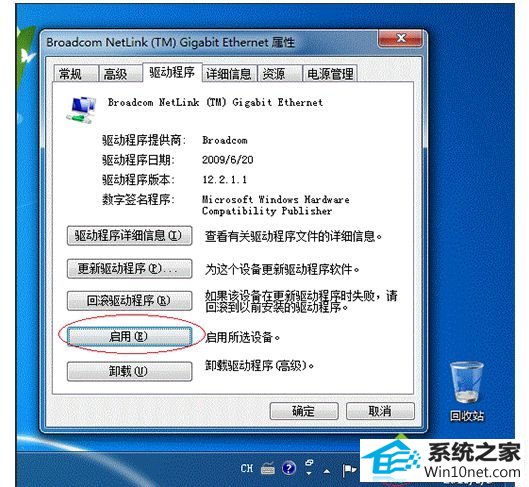Click the network adapter device icon
The image size is (529, 487).
81,109
